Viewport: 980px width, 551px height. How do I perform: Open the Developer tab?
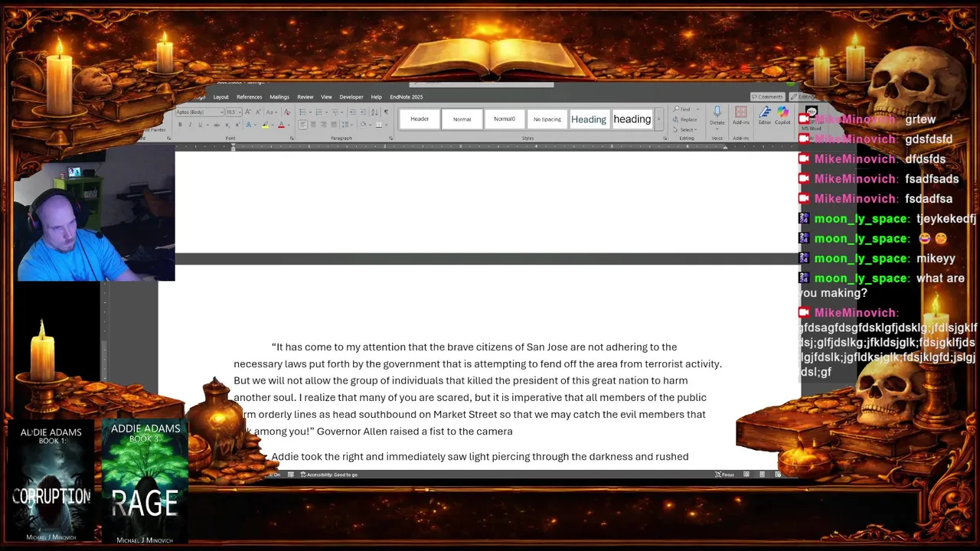tap(351, 97)
